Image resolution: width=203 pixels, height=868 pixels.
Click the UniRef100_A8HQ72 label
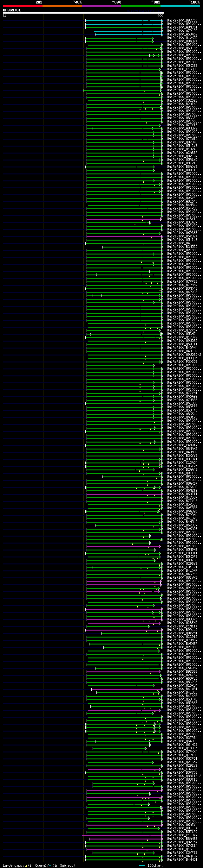[x=182, y=129]
